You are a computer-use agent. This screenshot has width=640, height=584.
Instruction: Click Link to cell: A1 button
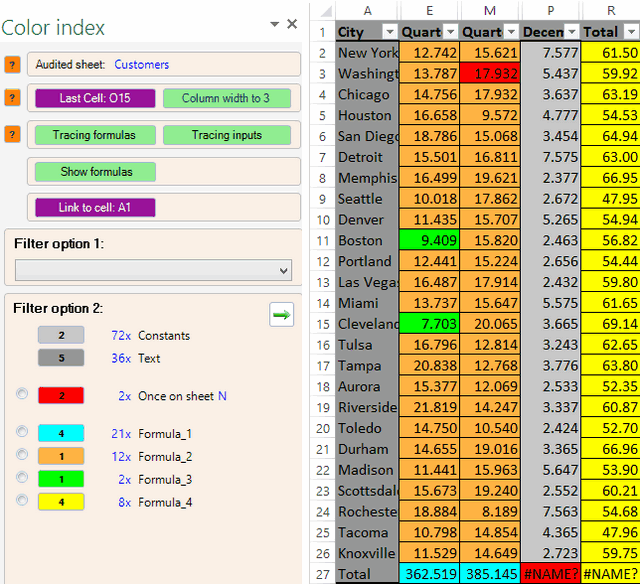tap(95, 207)
